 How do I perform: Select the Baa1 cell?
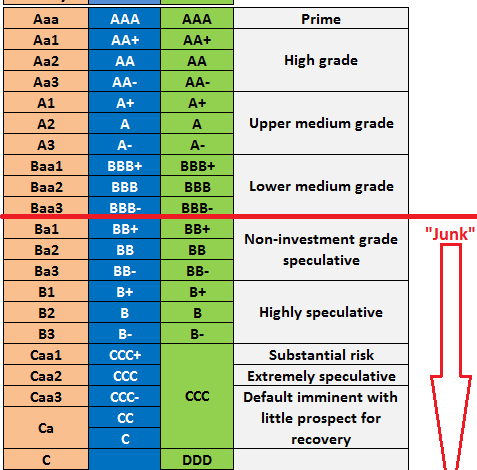pyautogui.click(x=46, y=166)
